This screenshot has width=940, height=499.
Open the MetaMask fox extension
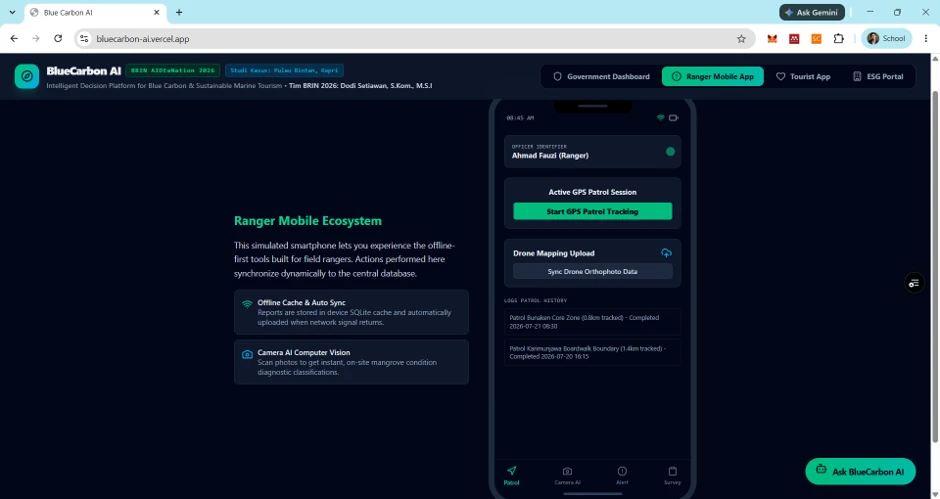click(x=772, y=38)
